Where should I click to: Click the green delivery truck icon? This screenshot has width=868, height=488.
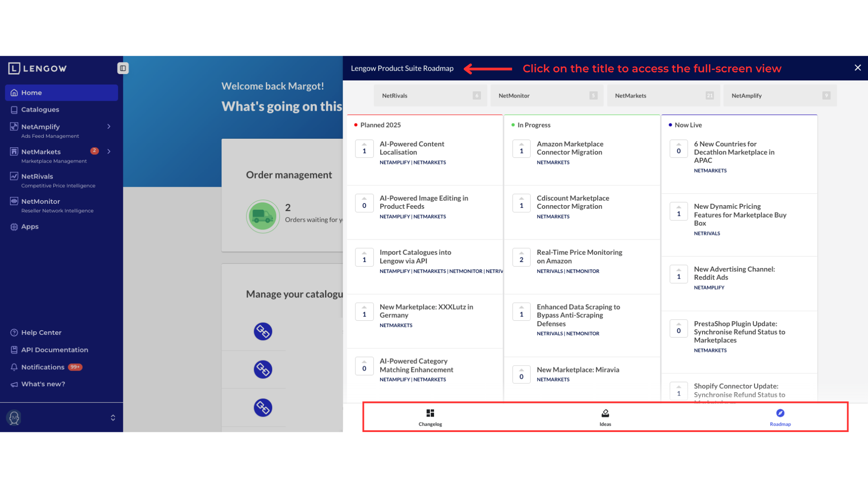pyautogui.click(x=263, y=216)
